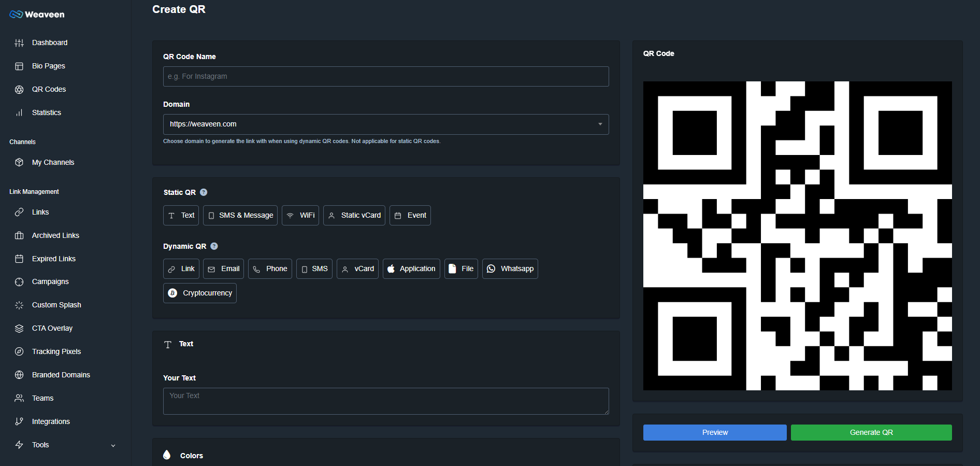Click the Teams people icon

click(x=19, y=398)
